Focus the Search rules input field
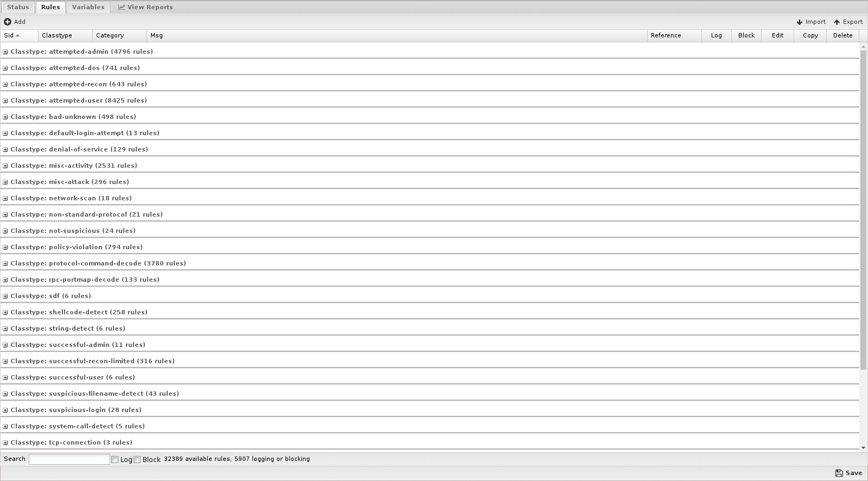The image size is (868, 481). pyautogui.click(x=69, y=459)
